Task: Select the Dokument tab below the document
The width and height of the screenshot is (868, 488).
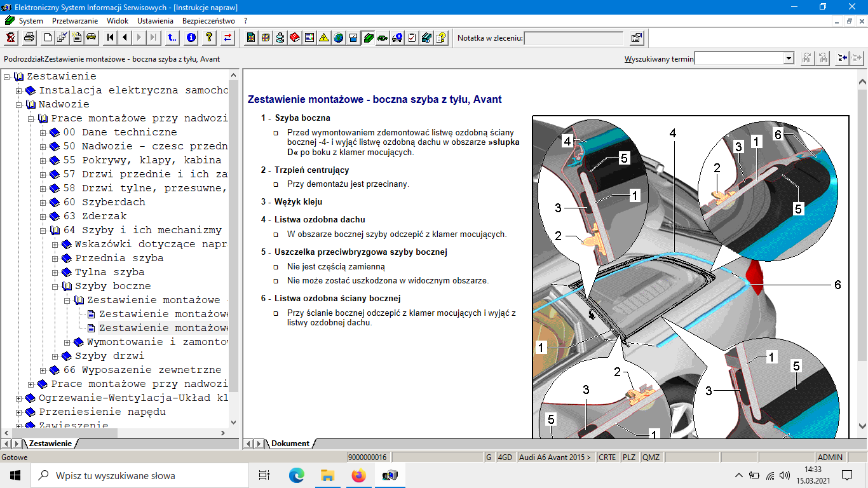Action: [290, 444]
